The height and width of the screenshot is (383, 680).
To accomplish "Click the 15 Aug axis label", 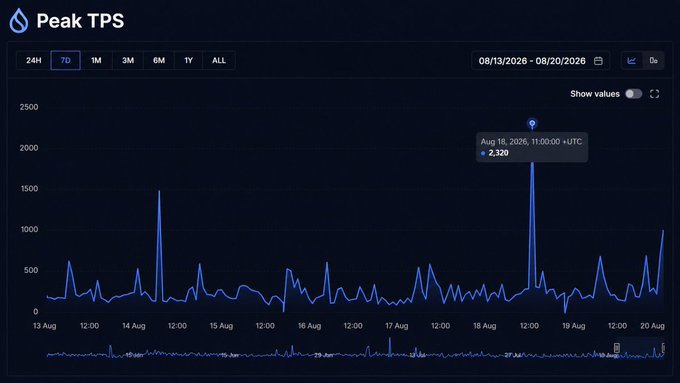I will click(x=221, y=326).
